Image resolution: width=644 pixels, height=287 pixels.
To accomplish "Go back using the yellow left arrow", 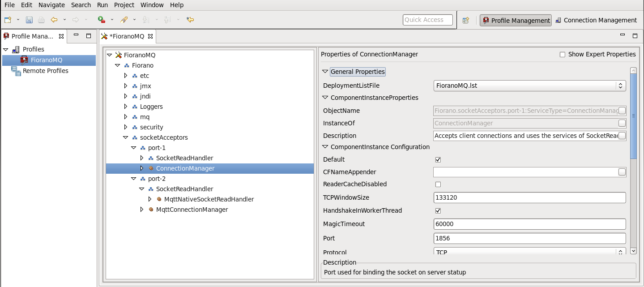I will point(54,20).
